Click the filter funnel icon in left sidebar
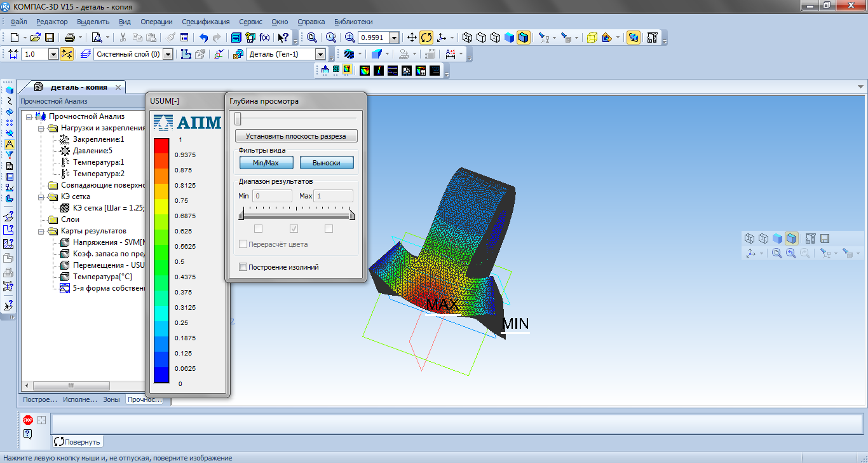Screen dimensions: 868x463 (9, 155)
